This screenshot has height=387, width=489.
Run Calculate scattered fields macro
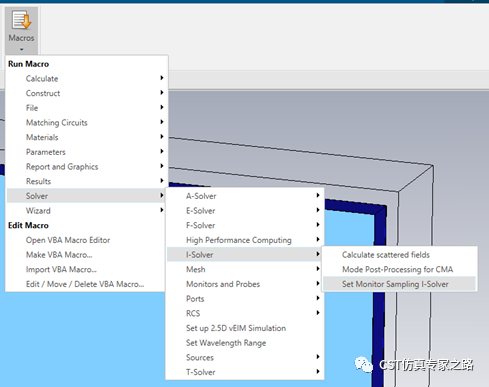399,254
